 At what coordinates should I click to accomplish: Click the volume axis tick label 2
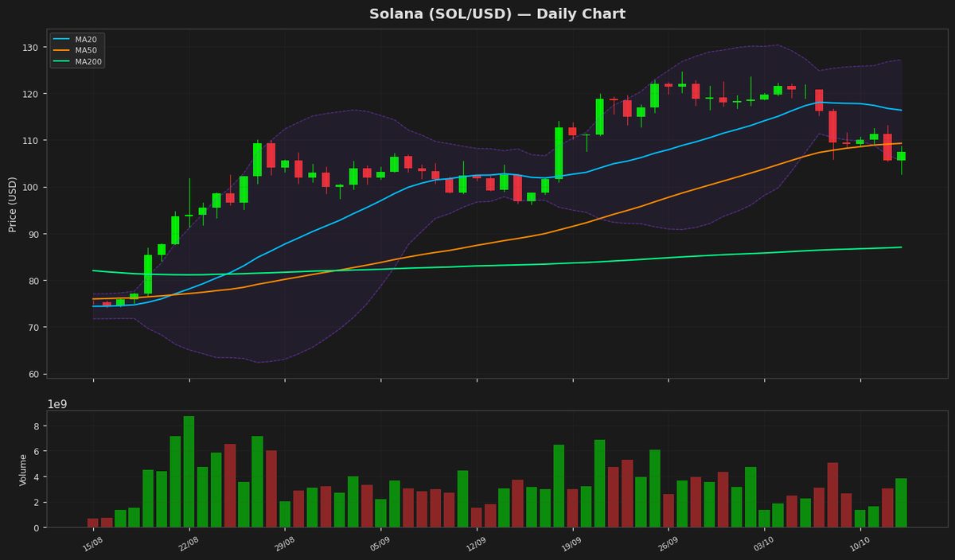(x=37, y=503)
